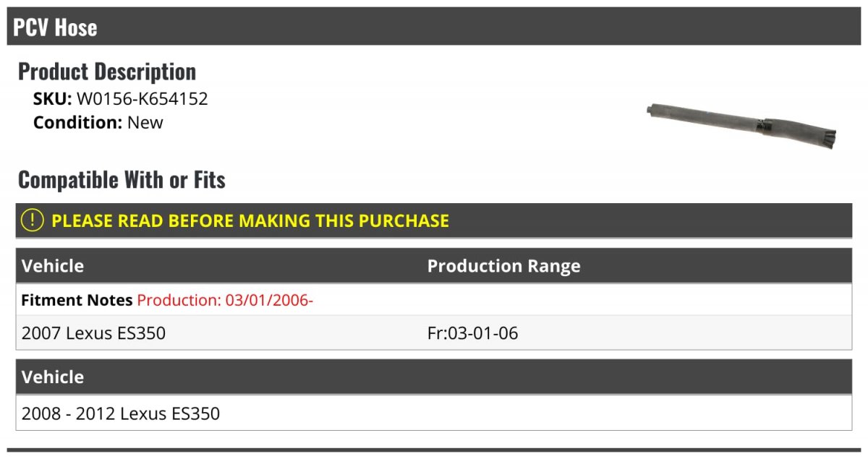Click the Condition label
The image size is (868, 459).
click(x=77, y=122)
